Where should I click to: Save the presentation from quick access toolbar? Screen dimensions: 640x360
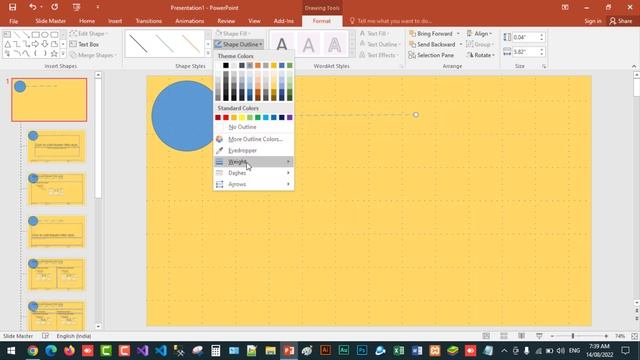[x=13, y=7]
